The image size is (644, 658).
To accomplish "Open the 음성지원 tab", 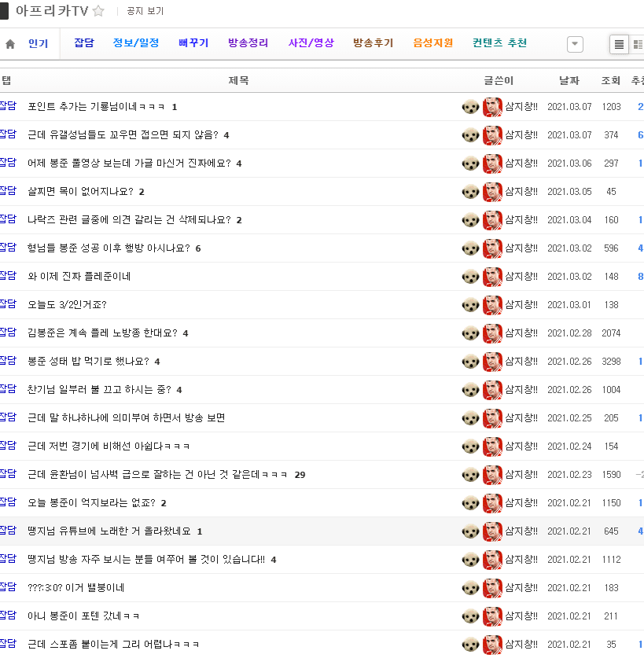I will [432, 42].
